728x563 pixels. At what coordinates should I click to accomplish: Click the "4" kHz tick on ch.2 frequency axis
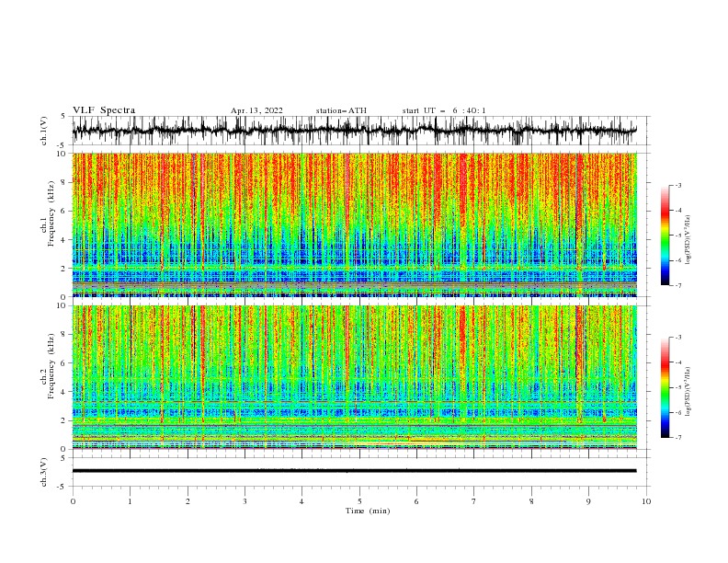click(64, 392)
